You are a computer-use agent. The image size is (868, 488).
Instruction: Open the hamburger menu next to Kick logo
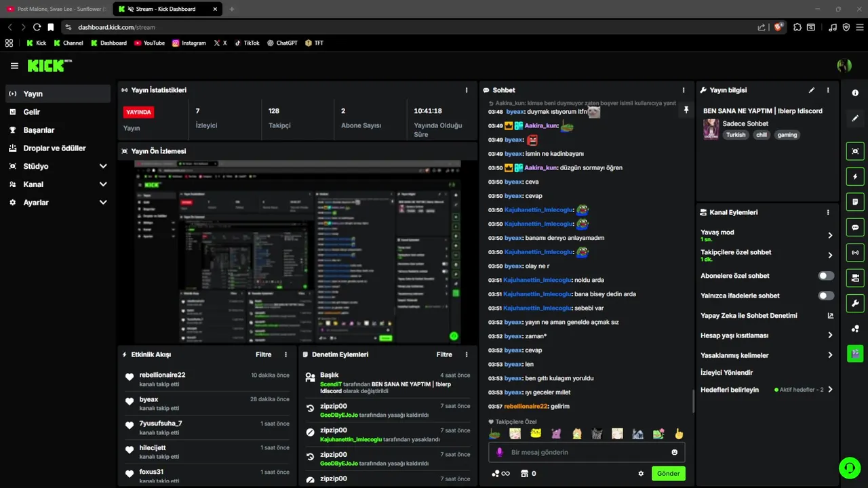14,66
